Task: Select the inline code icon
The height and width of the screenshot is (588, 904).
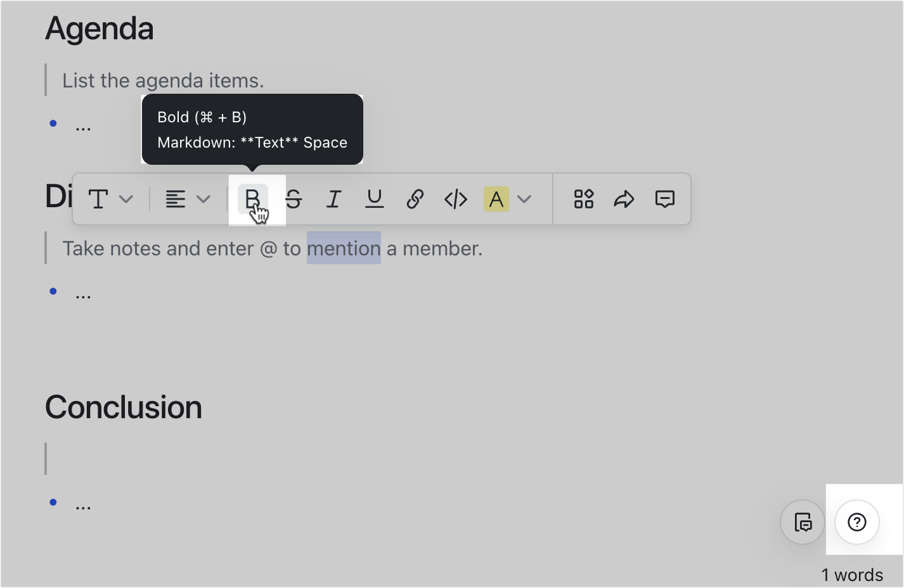Action: coord(455,199)
